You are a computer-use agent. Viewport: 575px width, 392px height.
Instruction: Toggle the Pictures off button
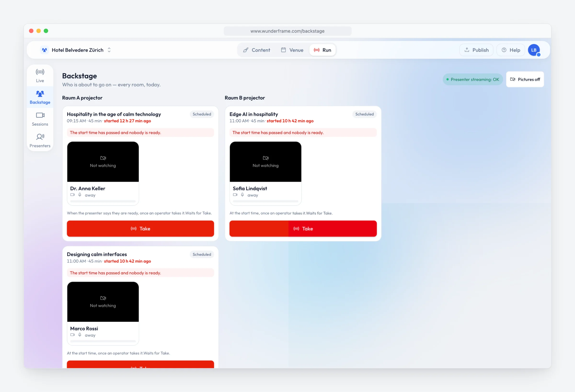coord(525,79)
